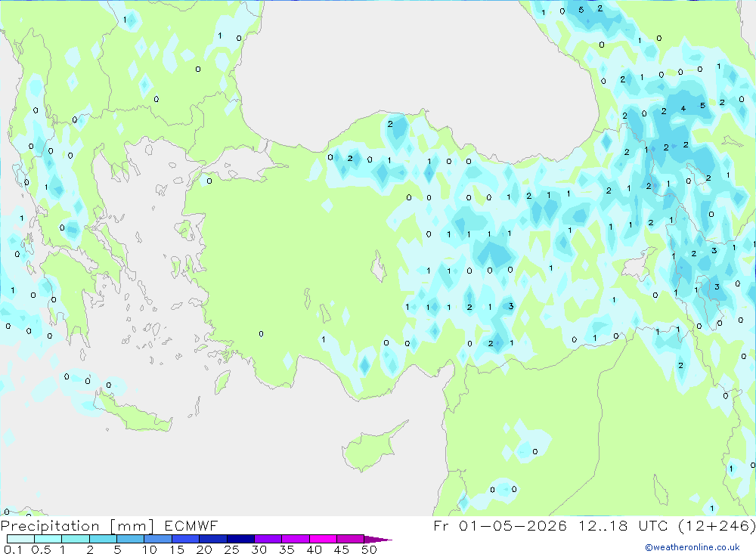Open the weatheronline.co.uk credit link
The width and height of the screenshot is (756, 554).
[692, 547]
